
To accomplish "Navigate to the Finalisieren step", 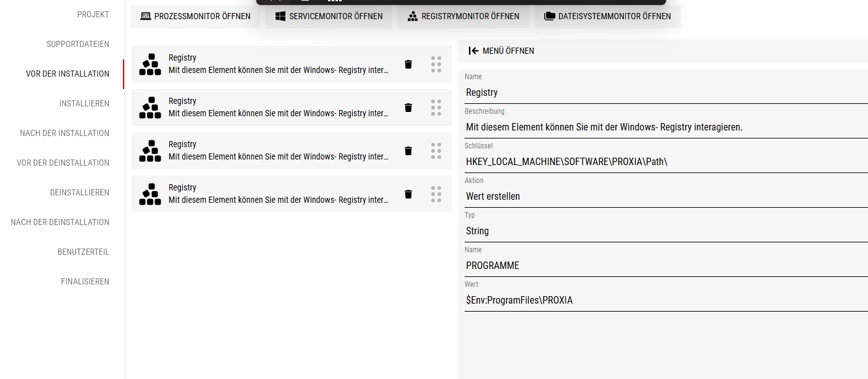I will pos(85,281).
